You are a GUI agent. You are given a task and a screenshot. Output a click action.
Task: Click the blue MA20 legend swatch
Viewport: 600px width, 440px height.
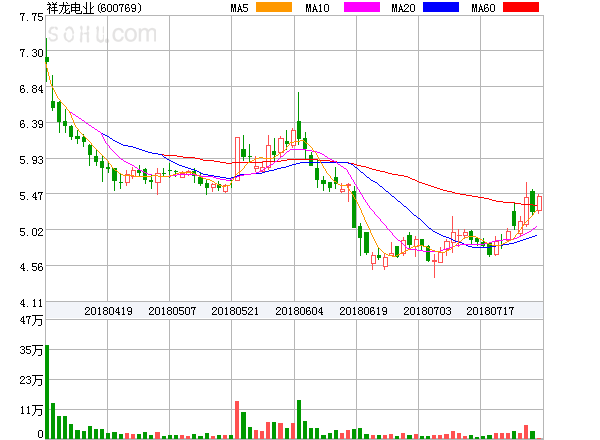pos(441,7)
